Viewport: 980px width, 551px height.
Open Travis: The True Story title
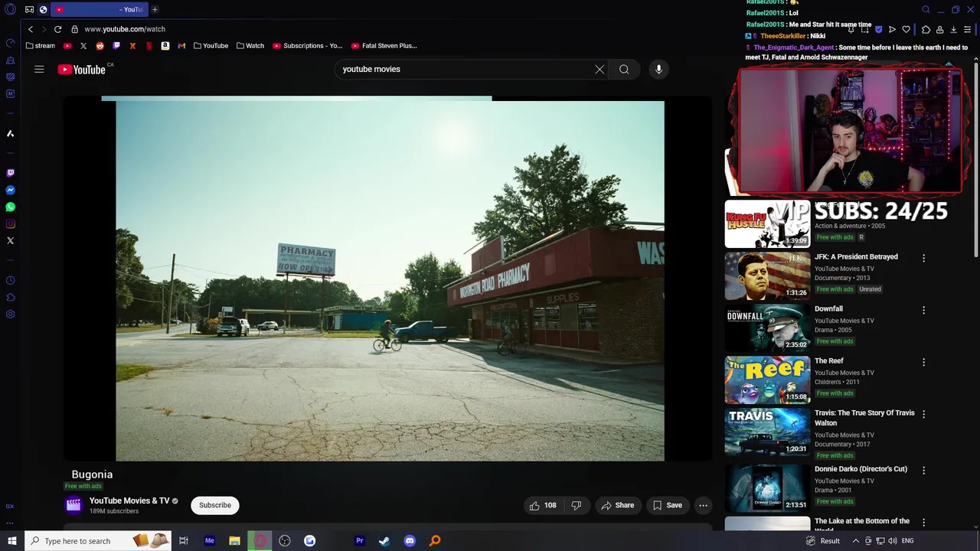864,418
